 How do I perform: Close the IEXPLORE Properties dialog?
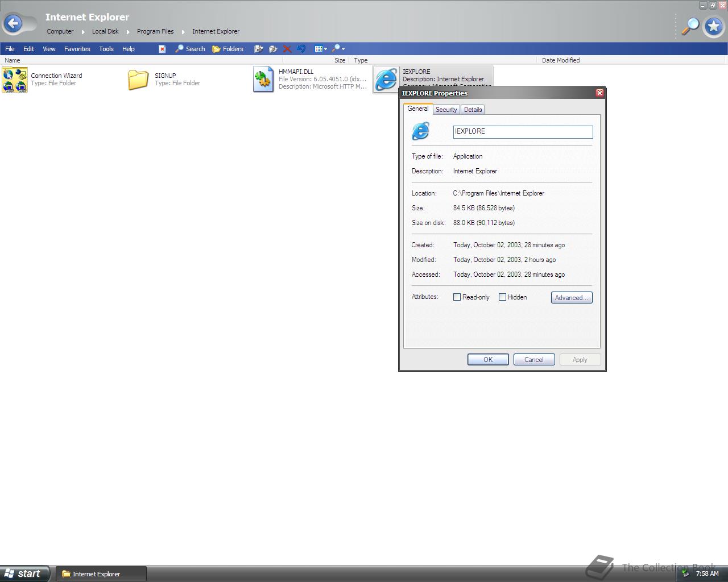tap(599, 93)
